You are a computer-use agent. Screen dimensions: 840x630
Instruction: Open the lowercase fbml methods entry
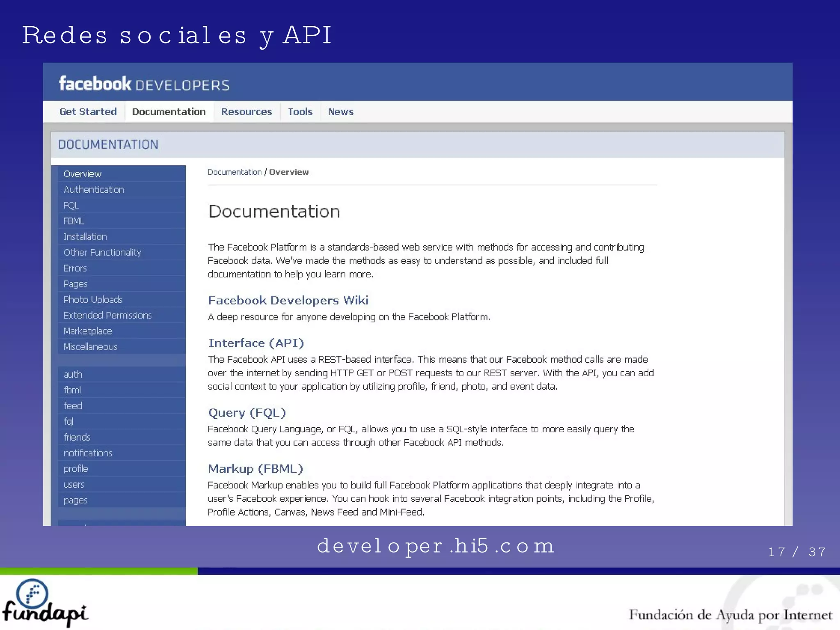point(122,390)
